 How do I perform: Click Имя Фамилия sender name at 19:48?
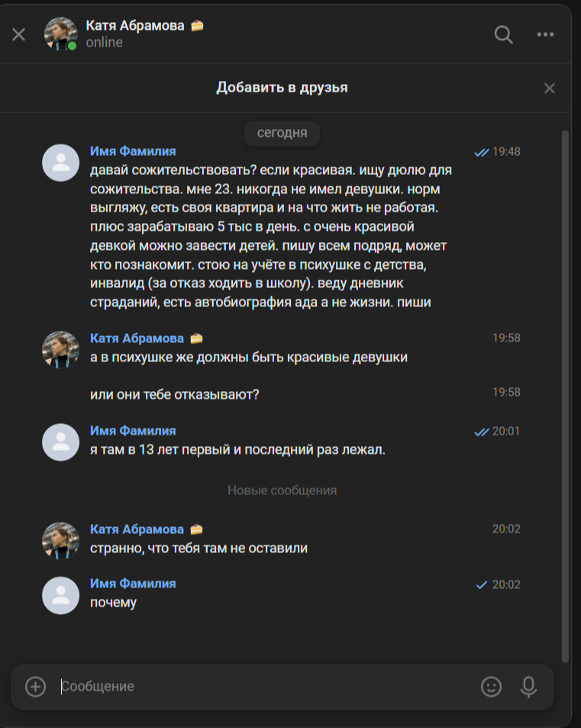point(133,151)
